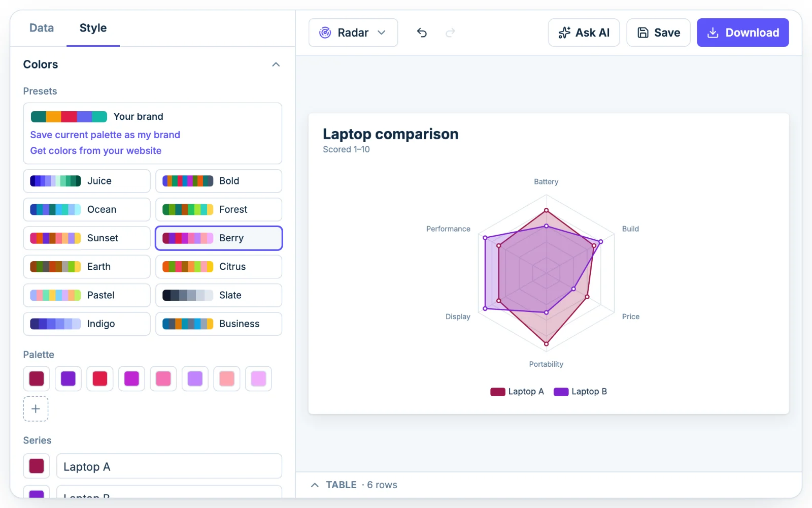Open the Laptop A series color swatch
The height and width of the screenshot is (508, 812).
37,466
